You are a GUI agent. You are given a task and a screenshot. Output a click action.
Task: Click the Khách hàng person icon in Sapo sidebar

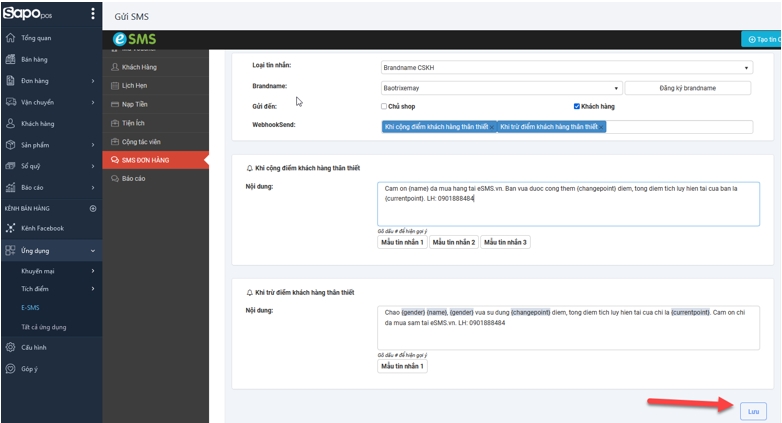point(10,124)
